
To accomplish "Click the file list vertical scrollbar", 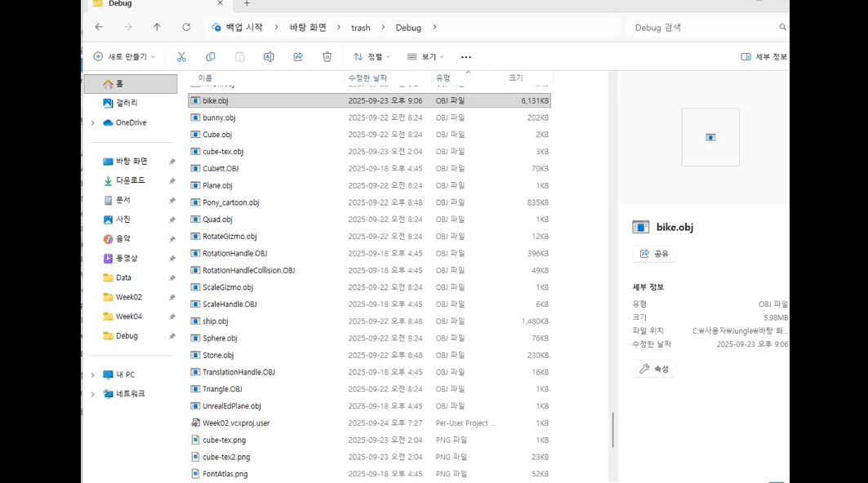I will [x=612, y=430].
